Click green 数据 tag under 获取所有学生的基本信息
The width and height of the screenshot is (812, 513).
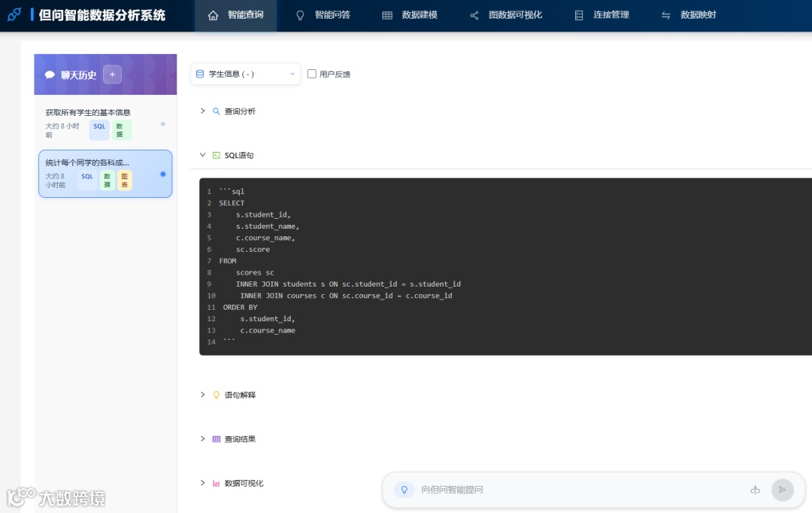[122, 129]
